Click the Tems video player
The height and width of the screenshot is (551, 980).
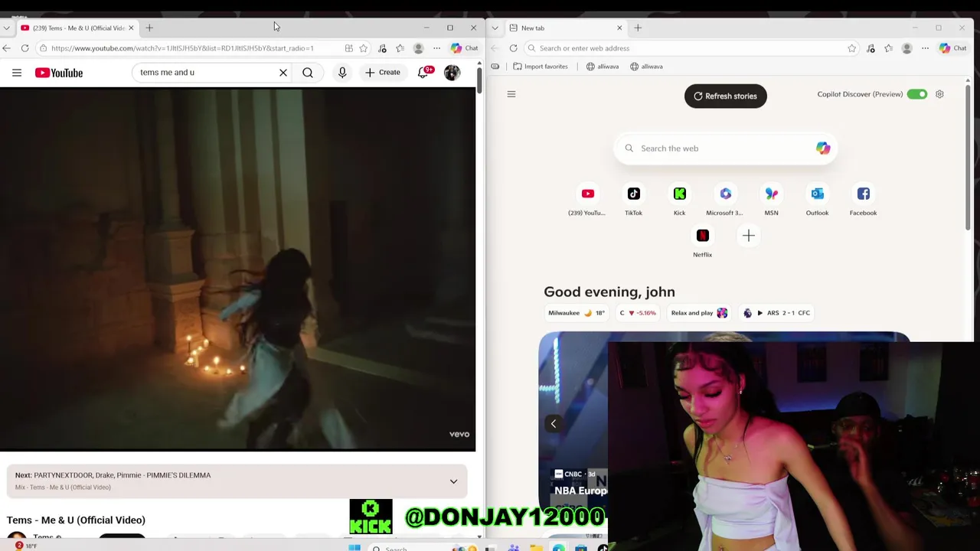(237, 269)
